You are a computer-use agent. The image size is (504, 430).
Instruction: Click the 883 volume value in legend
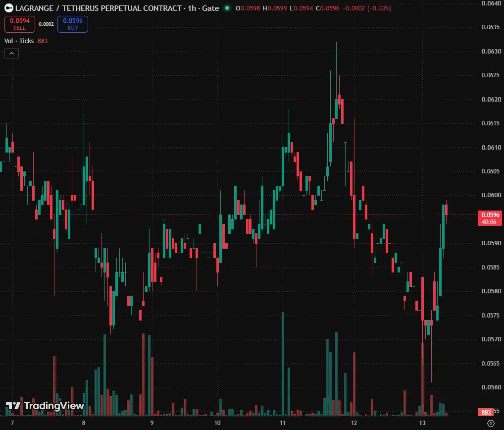[43, 41]
